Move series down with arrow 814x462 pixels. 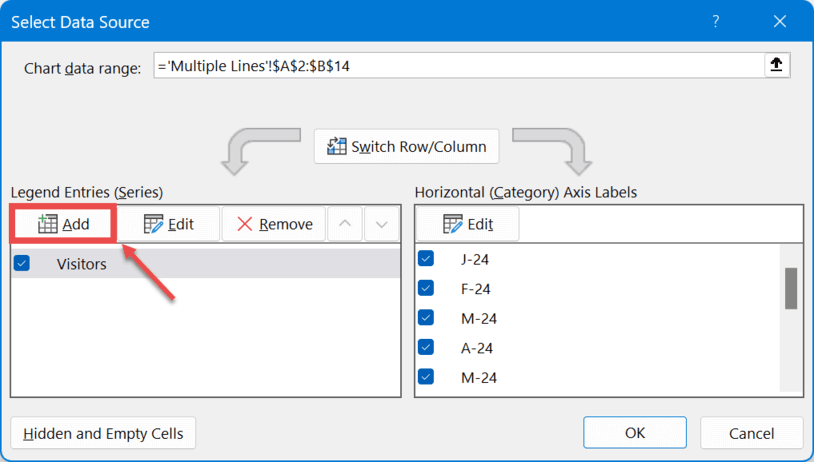pos(381,224)
